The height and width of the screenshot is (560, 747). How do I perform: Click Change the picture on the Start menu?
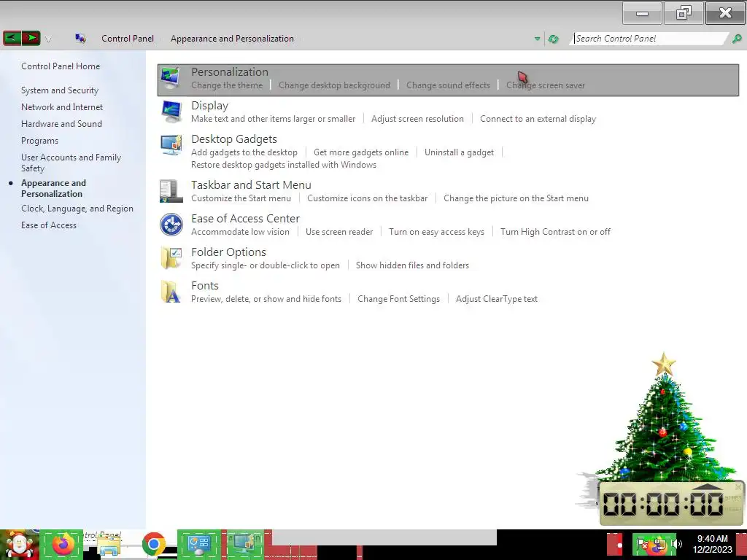pos(516,198)
